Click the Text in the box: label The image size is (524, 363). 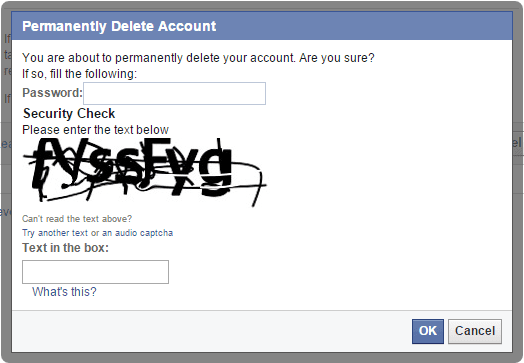coord(66,248)
